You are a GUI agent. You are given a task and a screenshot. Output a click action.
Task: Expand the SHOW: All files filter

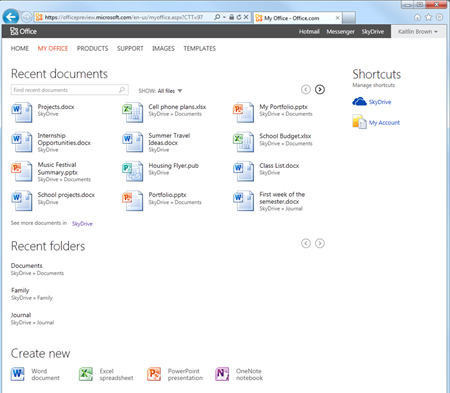[160, 91]
